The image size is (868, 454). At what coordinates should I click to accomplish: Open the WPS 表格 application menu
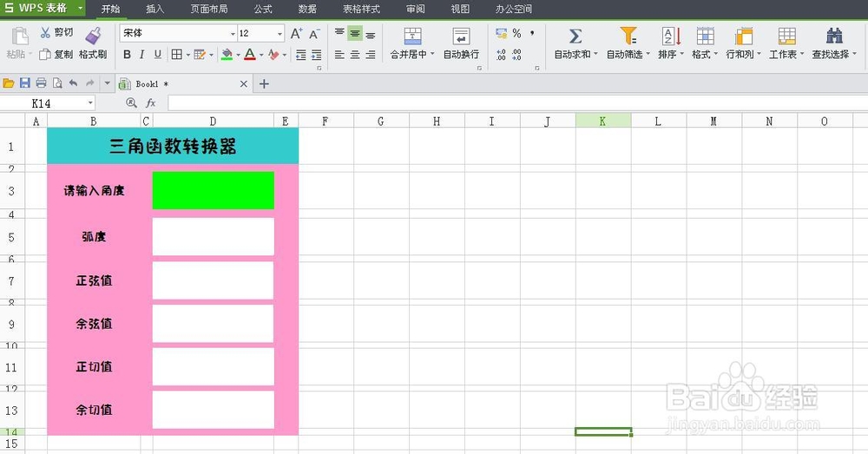(43, 9)
